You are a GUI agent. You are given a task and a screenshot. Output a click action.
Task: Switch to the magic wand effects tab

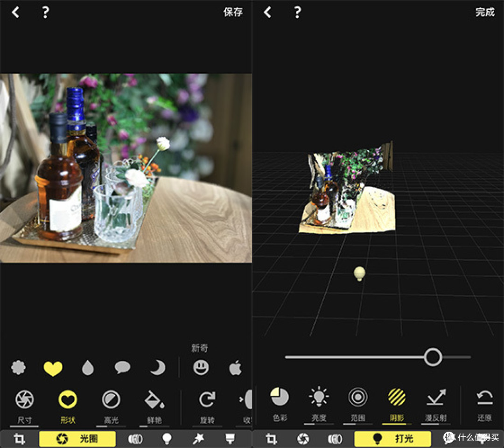click(198, 439)
